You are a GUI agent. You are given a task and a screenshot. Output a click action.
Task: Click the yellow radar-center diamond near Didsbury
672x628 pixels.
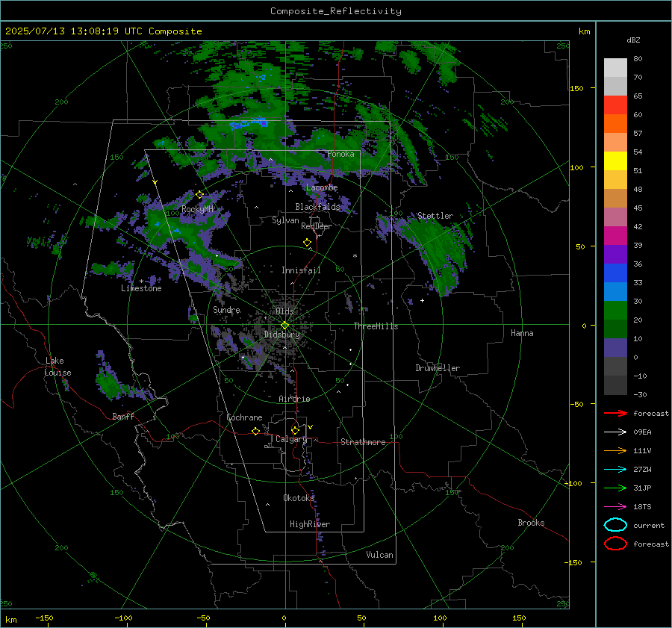[284, 326]
